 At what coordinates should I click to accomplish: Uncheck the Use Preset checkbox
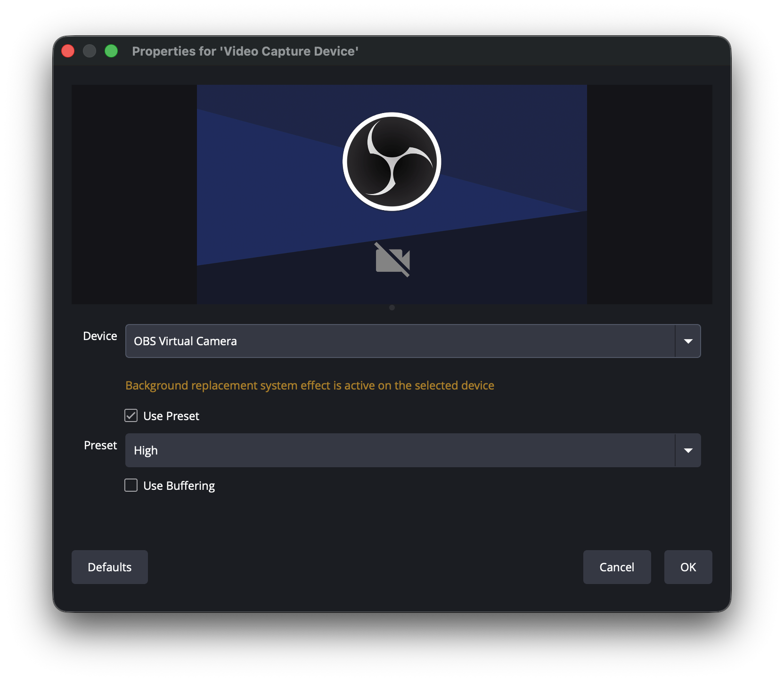[x=131, y=415]
